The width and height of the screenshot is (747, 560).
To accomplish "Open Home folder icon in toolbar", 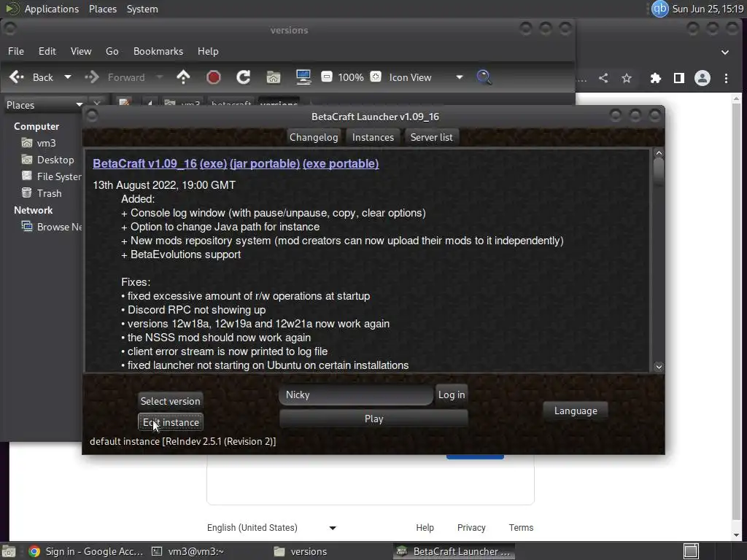I will pos(274,77).
